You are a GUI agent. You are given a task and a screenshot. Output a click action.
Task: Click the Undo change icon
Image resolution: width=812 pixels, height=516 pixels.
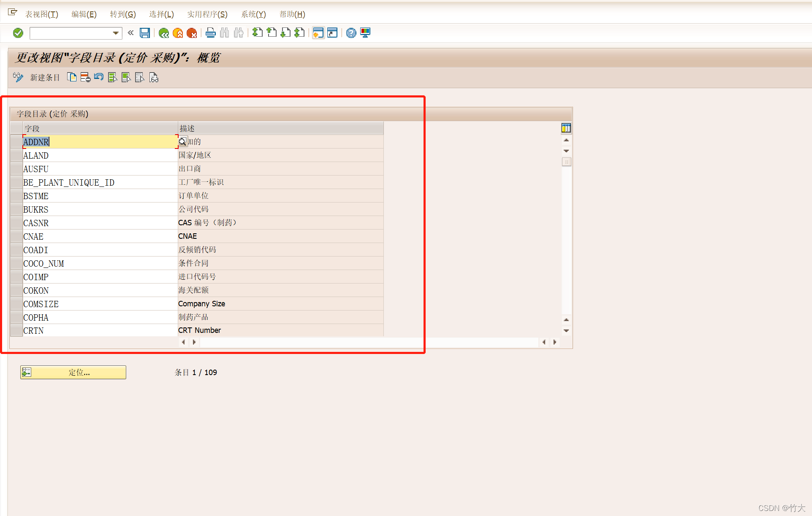pos(99,77)
